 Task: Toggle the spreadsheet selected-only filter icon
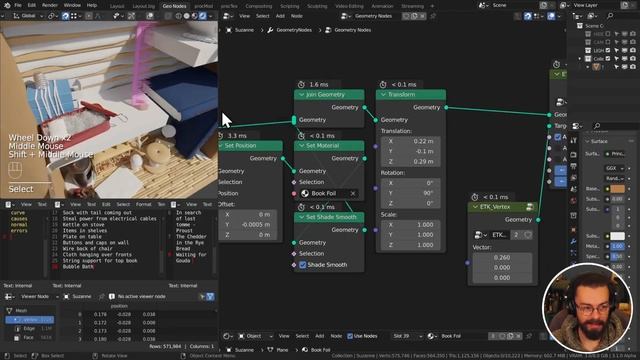[202, 297]
